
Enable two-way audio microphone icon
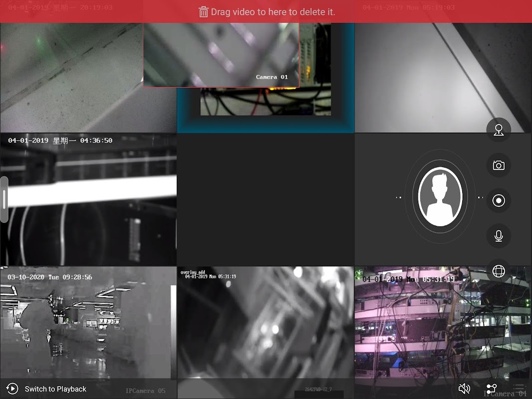click(x=499, y=236)
